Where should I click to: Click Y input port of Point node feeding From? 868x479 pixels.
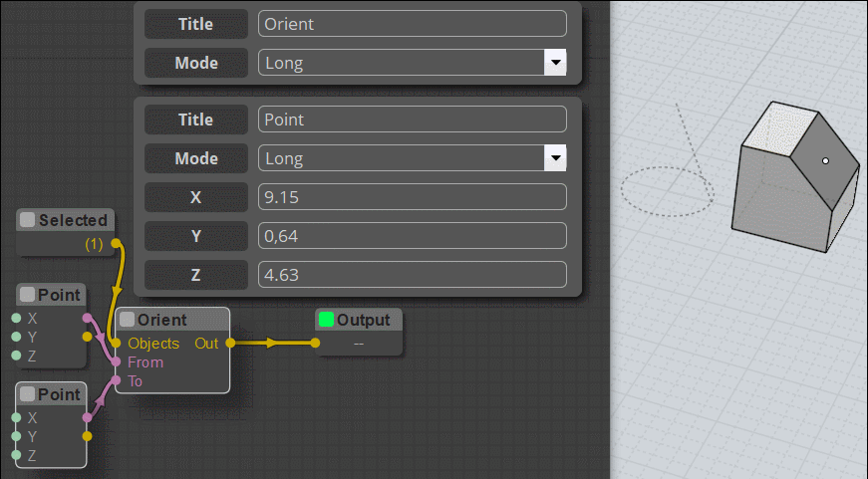click(16, 337)
